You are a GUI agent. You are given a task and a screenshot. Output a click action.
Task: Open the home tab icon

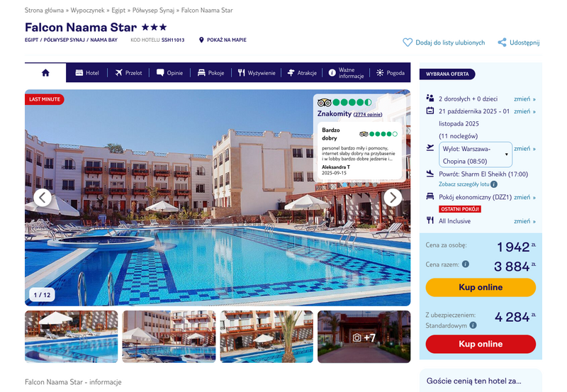(45, 73)
